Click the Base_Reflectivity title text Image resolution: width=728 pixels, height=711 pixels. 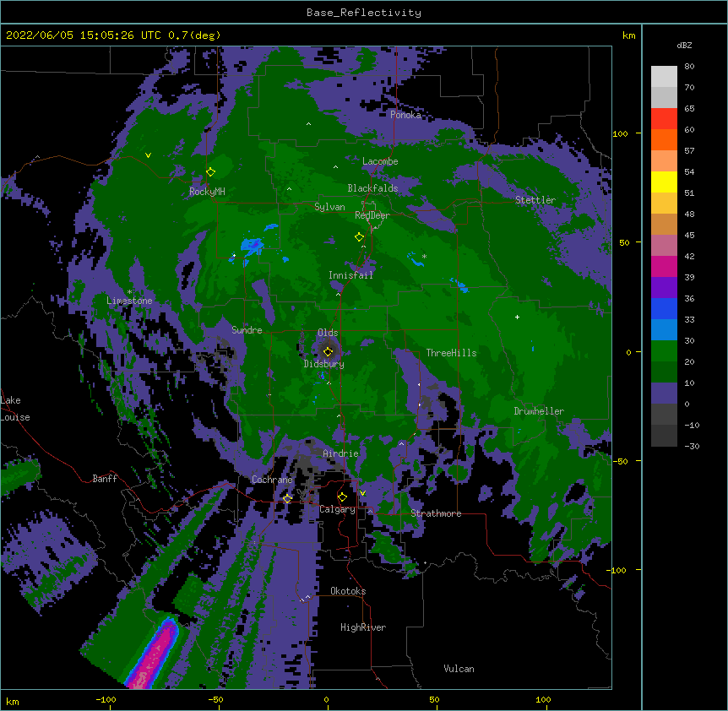364,13
